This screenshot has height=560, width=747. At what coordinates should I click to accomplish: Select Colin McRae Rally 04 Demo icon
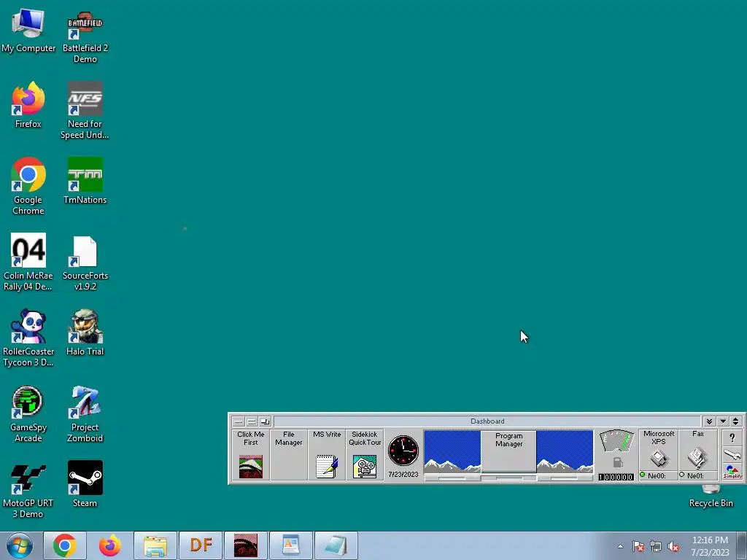28,262
